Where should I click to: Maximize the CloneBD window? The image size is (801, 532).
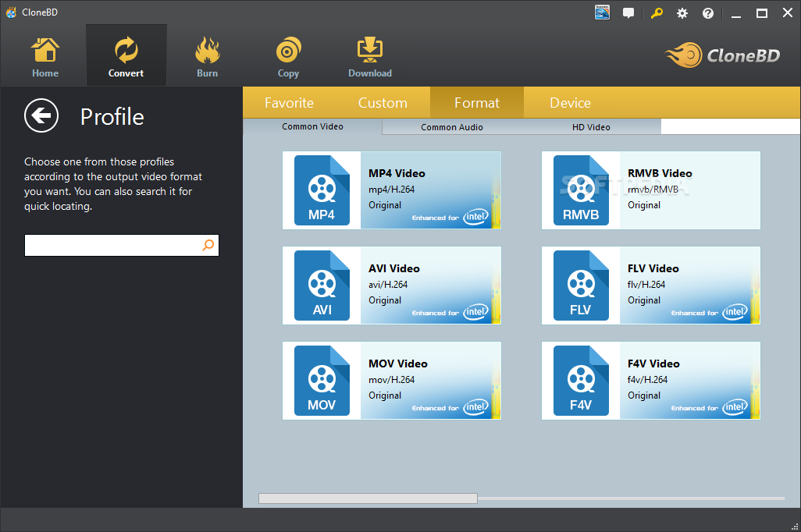pyautogui.click(x=762, y=13)
